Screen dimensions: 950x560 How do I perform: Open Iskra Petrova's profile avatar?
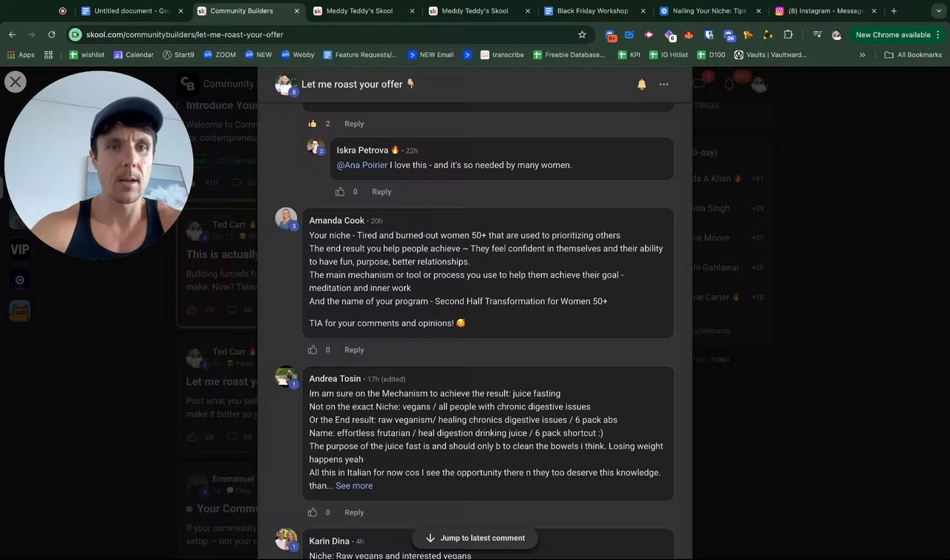tap(315, 146)
